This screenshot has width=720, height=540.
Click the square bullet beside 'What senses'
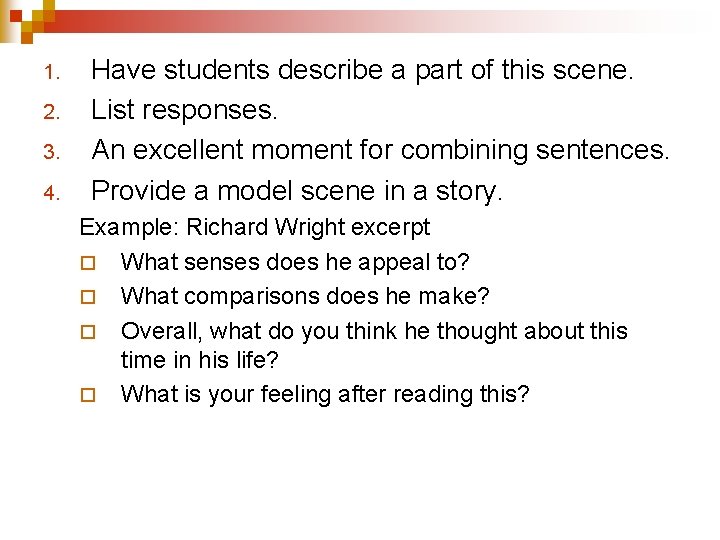click(x=88, y=263)
